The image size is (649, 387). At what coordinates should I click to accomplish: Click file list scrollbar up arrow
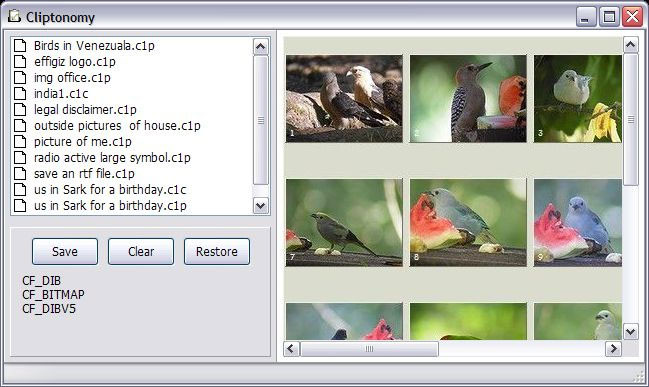(x=261, y=47)
